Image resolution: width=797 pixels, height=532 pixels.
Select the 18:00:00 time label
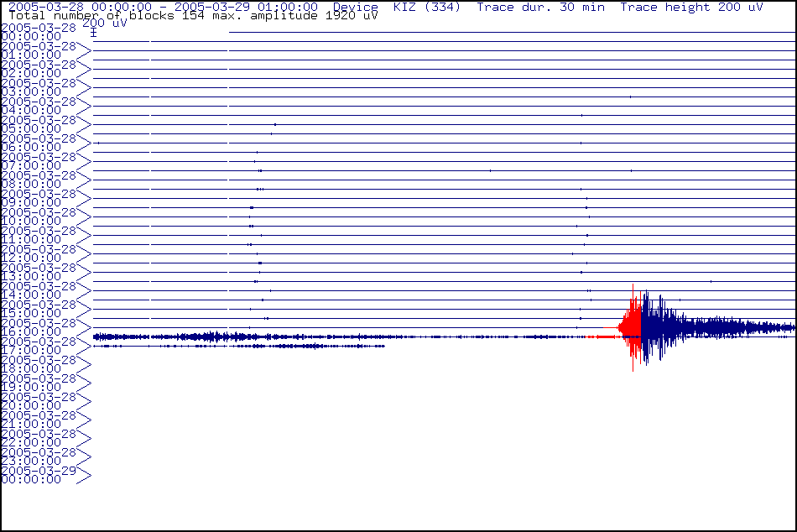[x=31, y=368]
